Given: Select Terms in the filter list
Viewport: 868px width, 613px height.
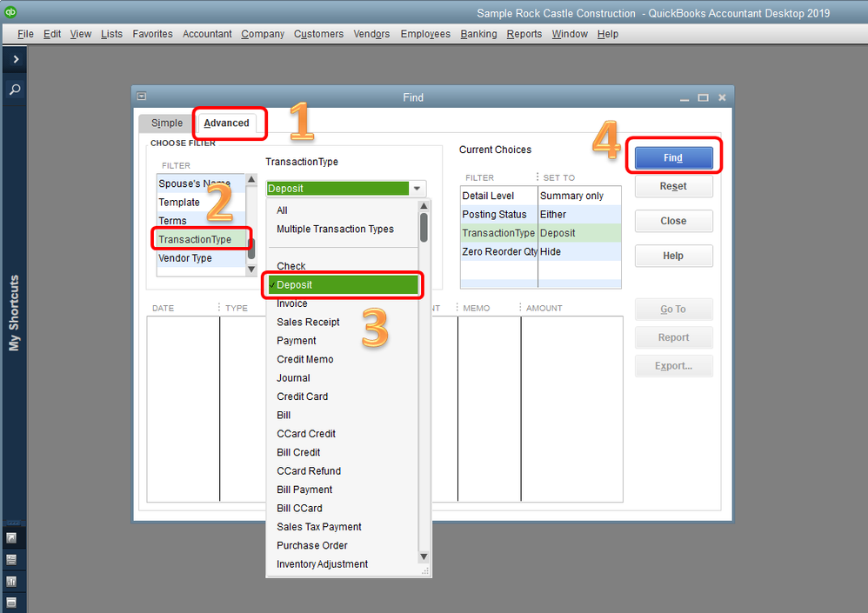Looking at the screenshot, I should click(201, 221).
